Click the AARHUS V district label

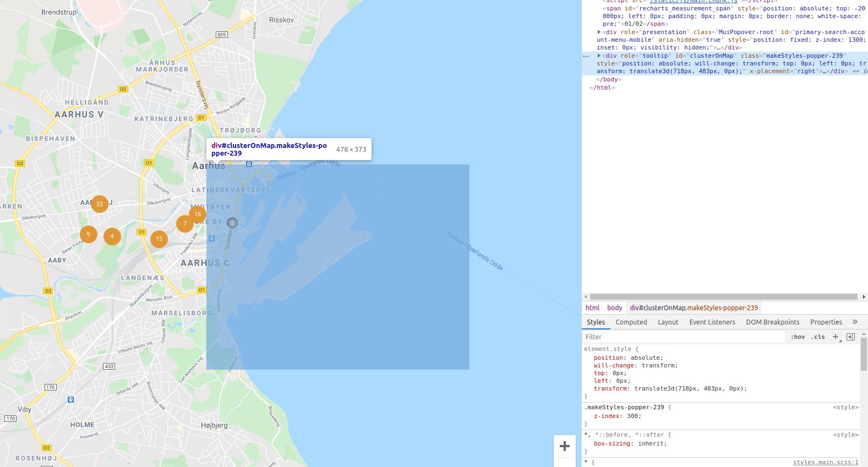[79, 114]
